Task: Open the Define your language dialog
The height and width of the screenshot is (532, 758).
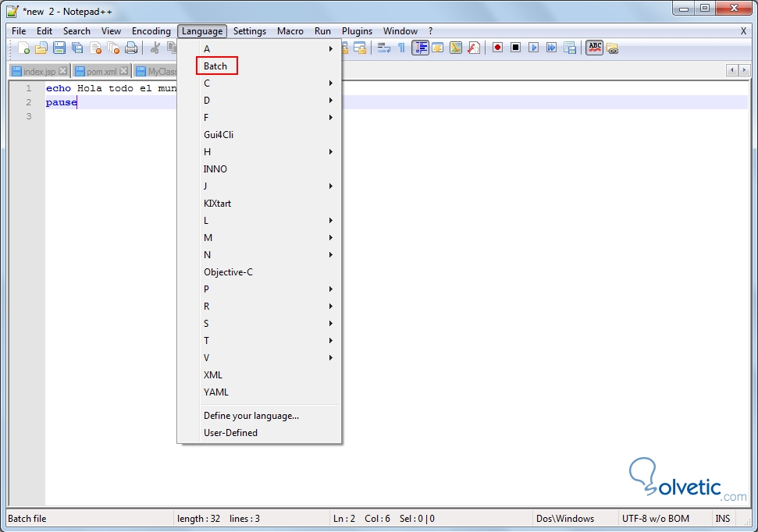Action: (251, 416)
